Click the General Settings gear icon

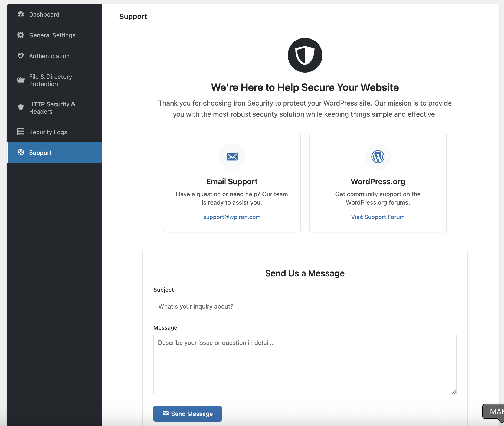pos(21,35)
